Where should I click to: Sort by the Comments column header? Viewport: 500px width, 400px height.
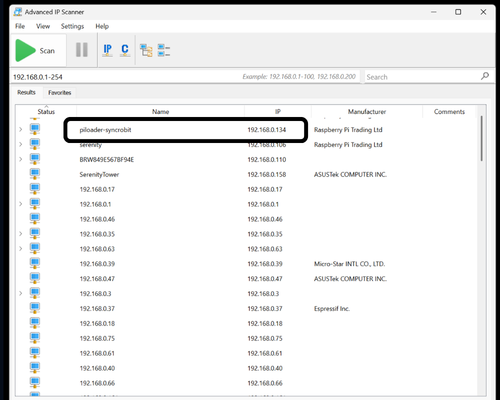pos(449,111)
